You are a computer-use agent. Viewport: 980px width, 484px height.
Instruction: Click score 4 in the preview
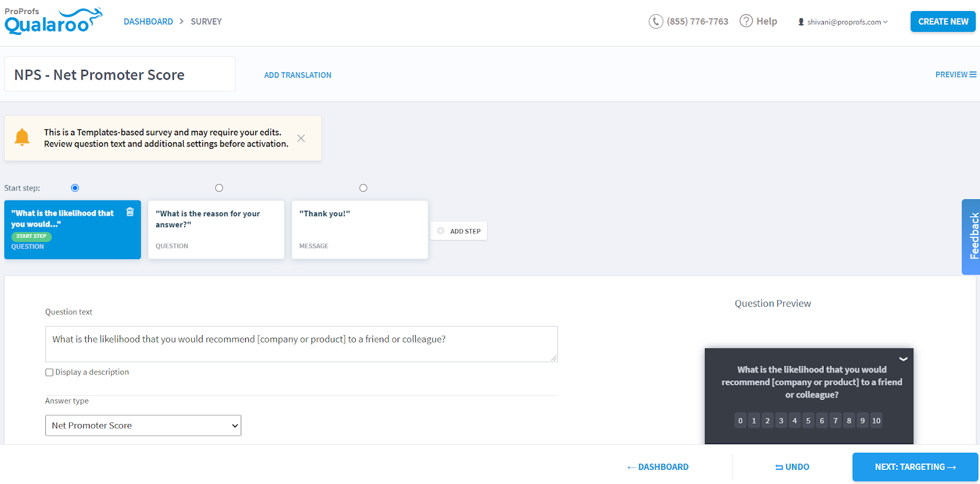click(x=794, y=420)
